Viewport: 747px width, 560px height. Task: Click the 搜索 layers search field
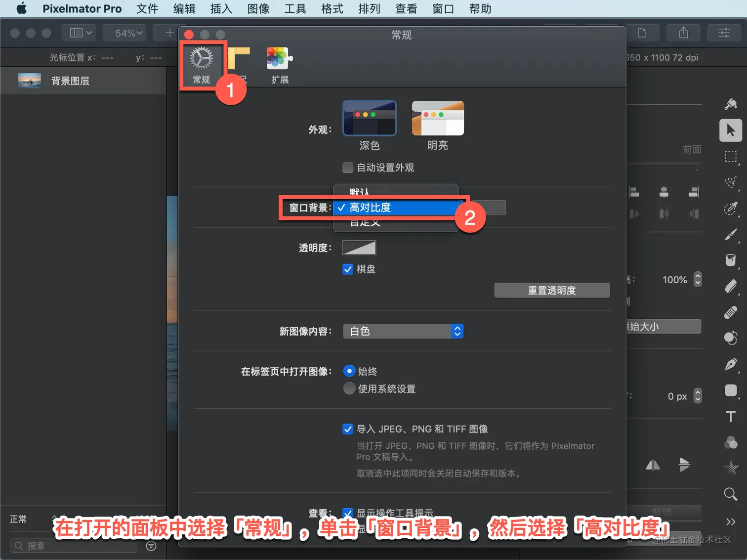pos(74,546)
